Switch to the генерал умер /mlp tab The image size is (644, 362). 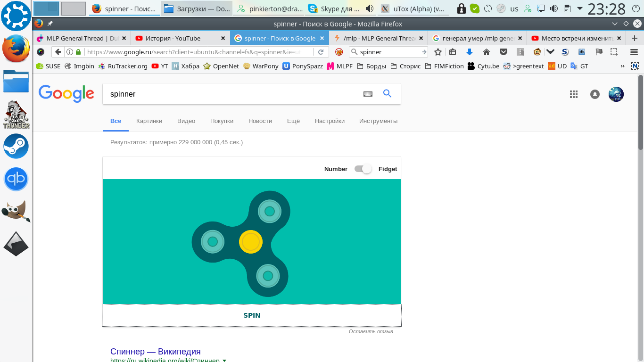477,38
